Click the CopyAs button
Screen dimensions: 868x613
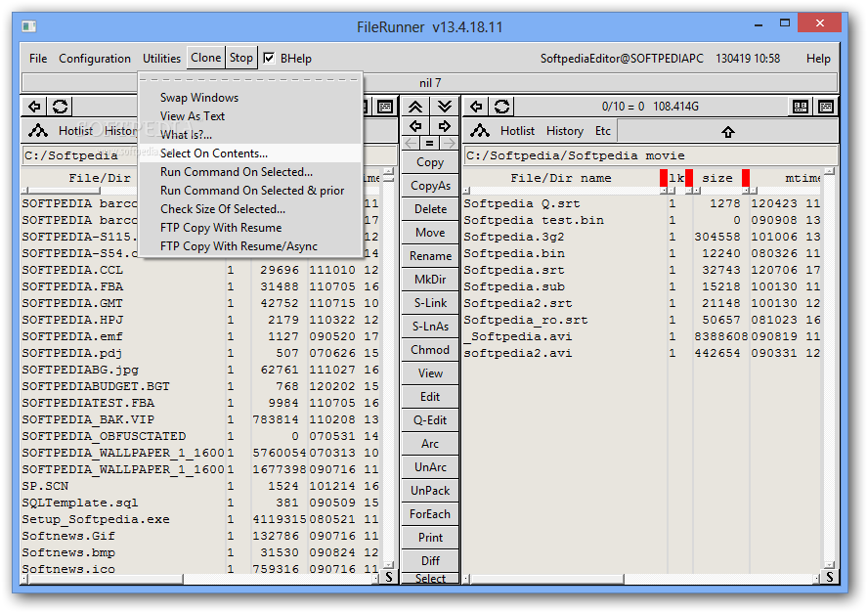click(430, 186)
